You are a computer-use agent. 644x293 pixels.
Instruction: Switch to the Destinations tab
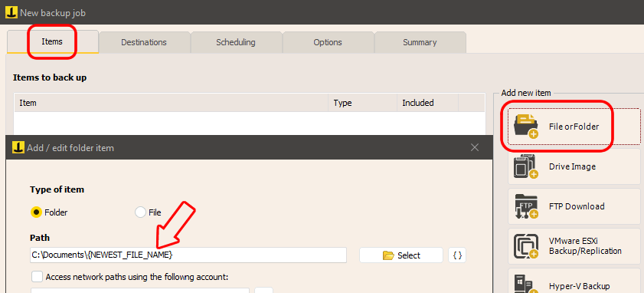click(144, 42)
